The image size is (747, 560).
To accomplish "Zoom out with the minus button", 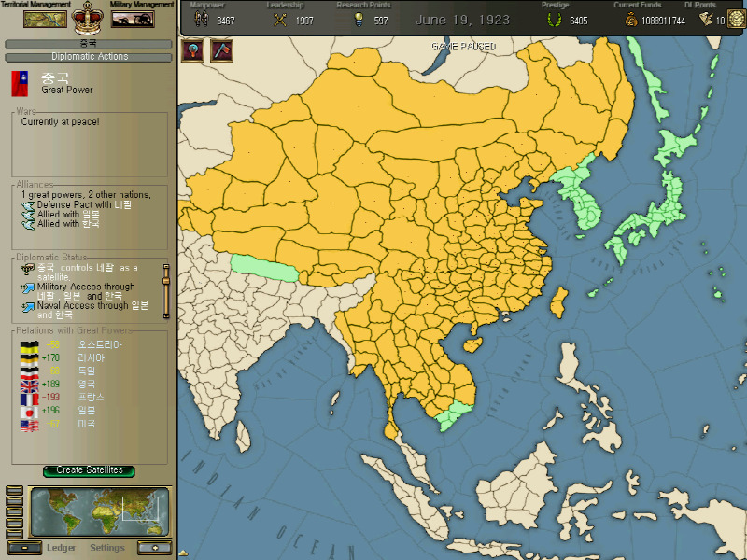I will click(24, 548).
